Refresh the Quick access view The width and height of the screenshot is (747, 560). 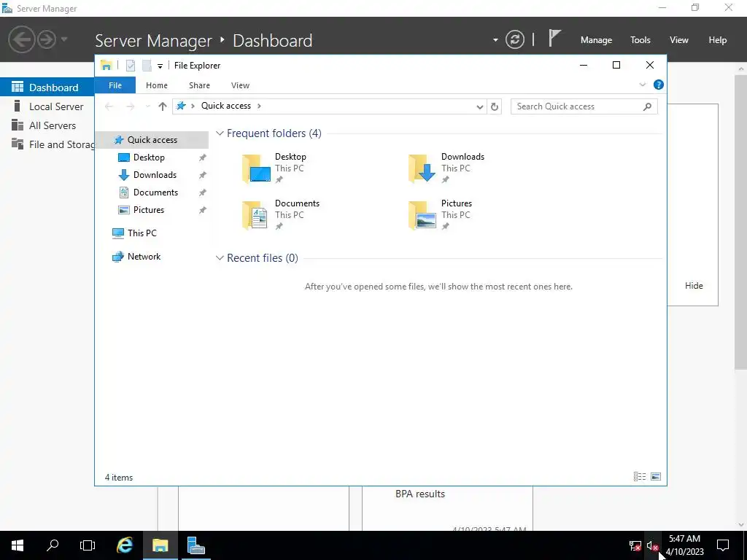495,106
